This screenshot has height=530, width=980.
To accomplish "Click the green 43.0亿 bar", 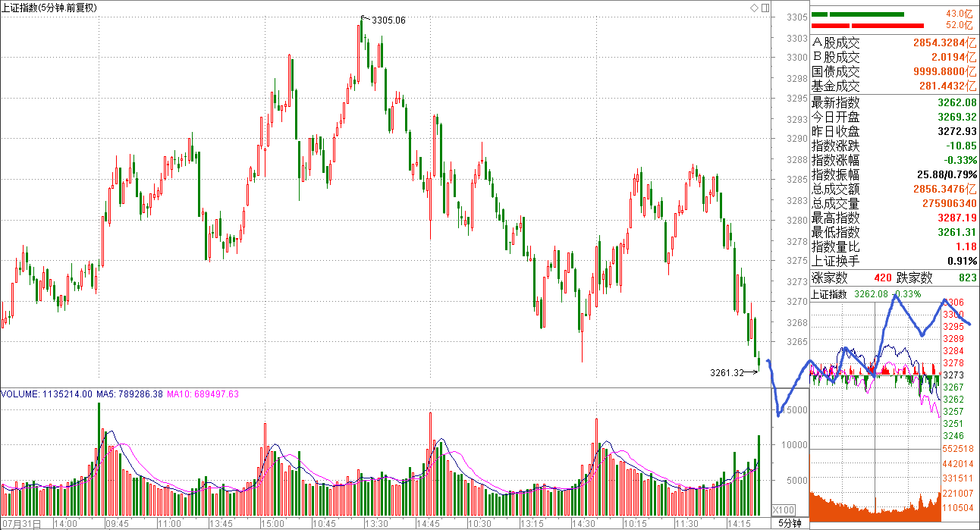I will 857,14.
